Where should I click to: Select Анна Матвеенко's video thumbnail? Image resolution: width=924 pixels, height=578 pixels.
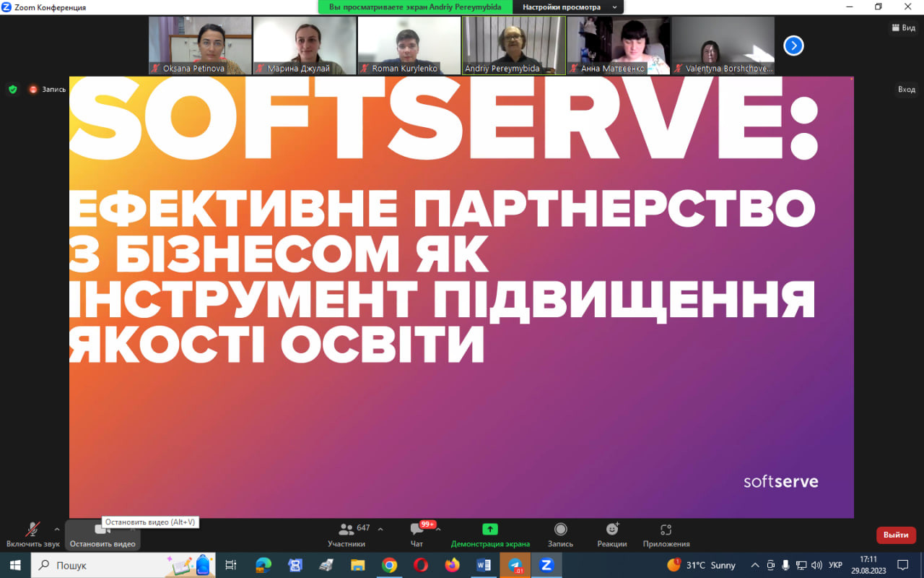pyautogui.click(x=619, y=46)
